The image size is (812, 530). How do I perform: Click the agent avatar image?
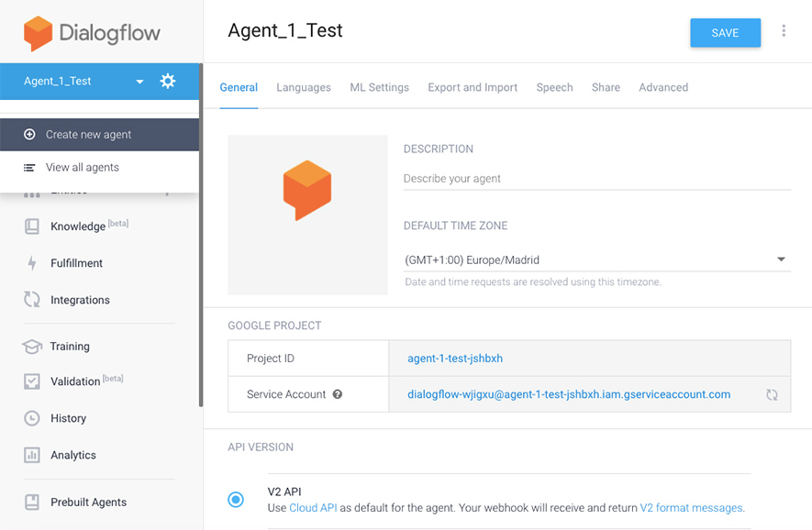pos(307,215)
